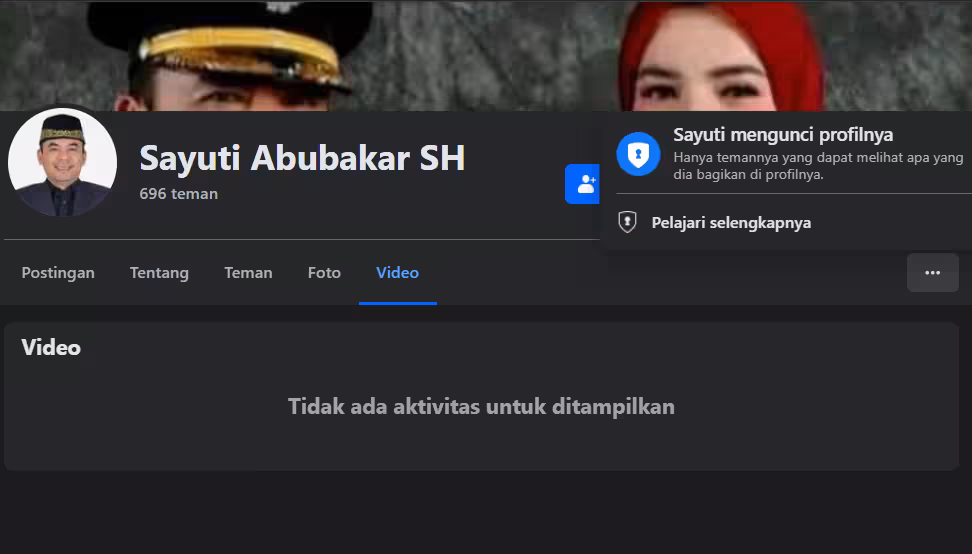
Task: Click the blue locked profile shield icon
Action: [x=638, y=154]
